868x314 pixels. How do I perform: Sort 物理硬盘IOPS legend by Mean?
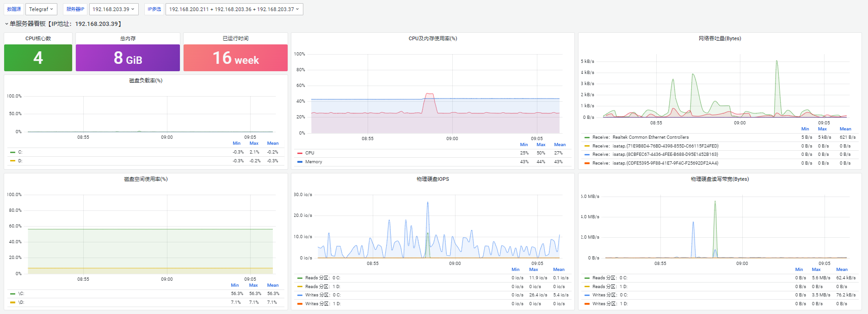pos(559,270)
